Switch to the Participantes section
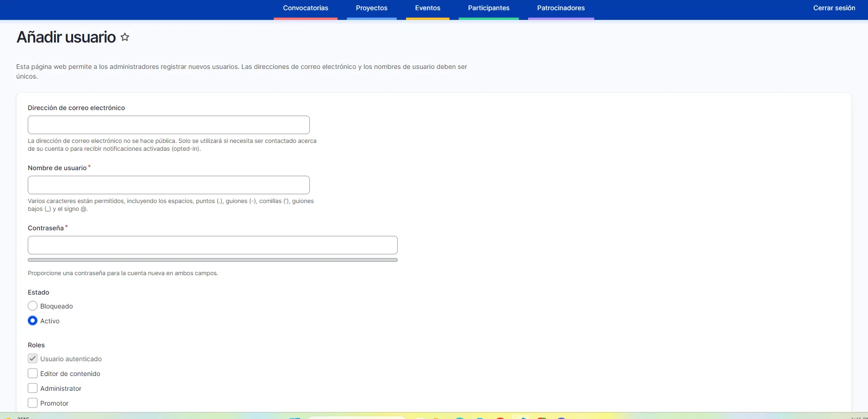The width and height of the screenshot is (868, 419). (x=488, y=8)
